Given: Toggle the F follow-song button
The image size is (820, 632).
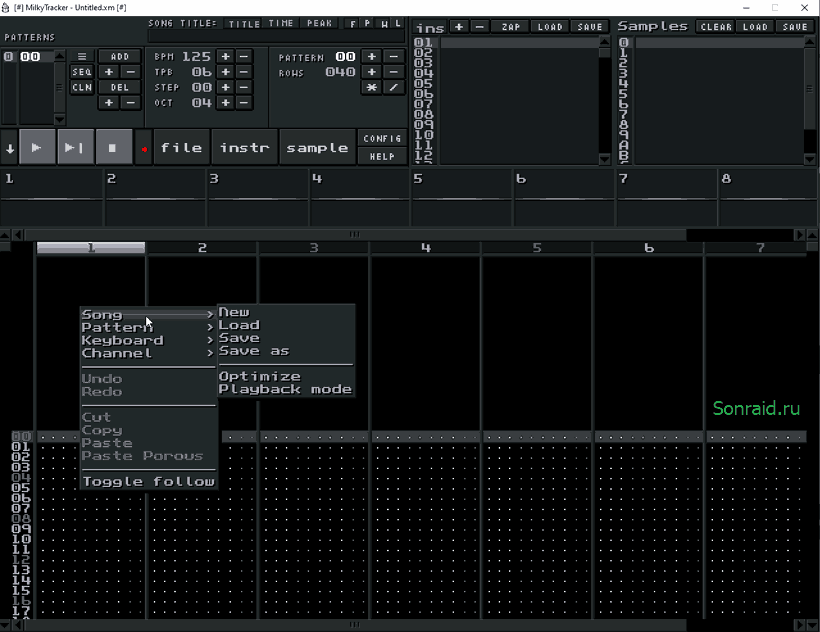Looking at the screenshot, I should pos(352,24).
